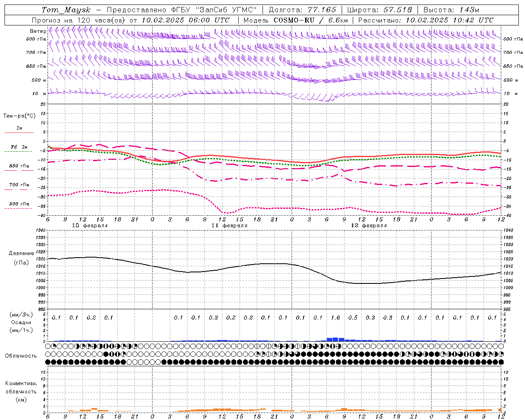Click the '500 гПа' temperature legend entry
This screenshot has height=420, width=525.
coord(19,204)
